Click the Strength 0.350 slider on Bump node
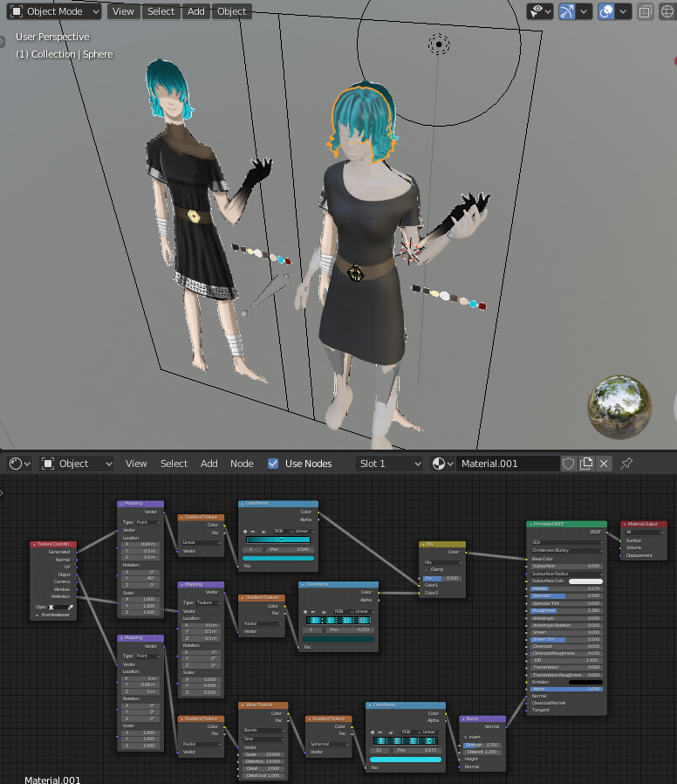 [x=482, y=745]
